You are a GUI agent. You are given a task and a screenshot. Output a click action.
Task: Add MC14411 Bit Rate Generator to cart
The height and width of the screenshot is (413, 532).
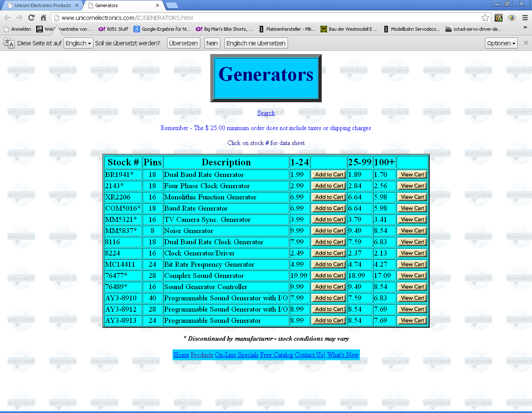pos(329,264)
